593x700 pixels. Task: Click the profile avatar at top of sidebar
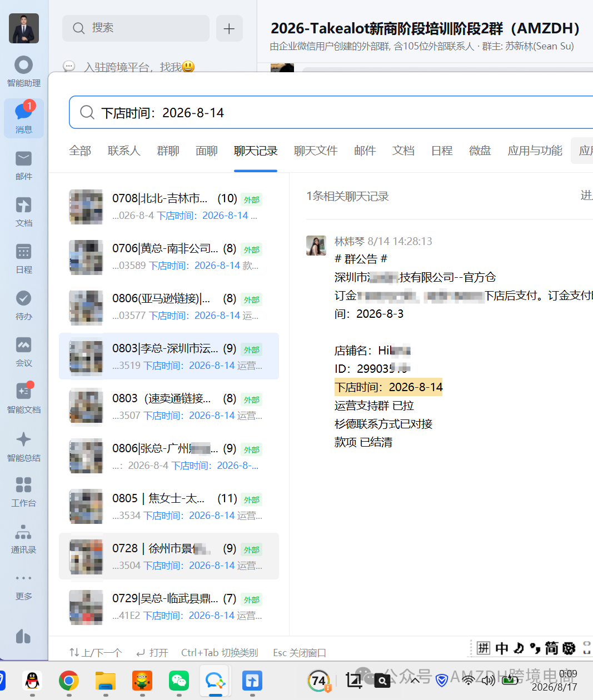(24, 28)
